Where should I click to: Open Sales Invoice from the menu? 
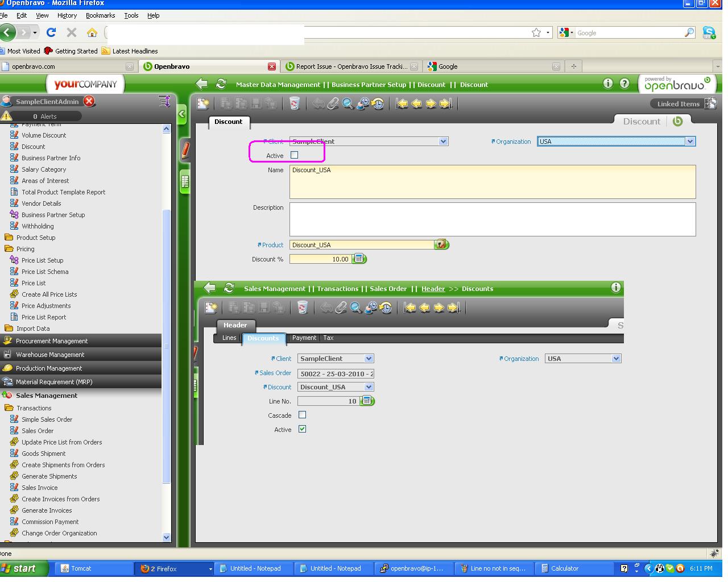(x=40, y=488)
